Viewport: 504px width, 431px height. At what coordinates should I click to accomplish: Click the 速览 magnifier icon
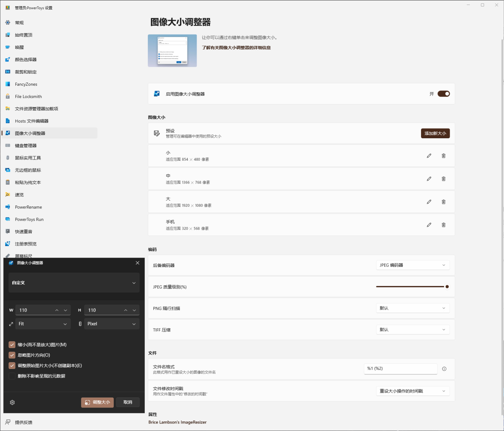[x=8, y=195]
